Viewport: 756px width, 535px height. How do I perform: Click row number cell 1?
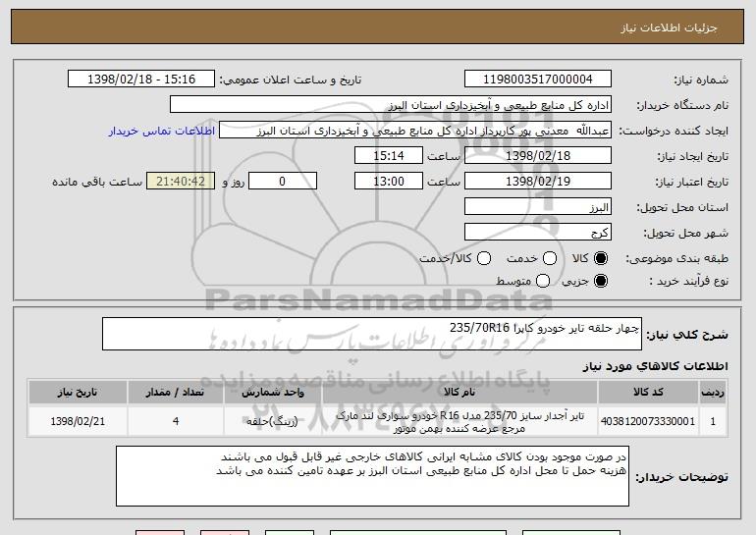click(x=713, y=421)
